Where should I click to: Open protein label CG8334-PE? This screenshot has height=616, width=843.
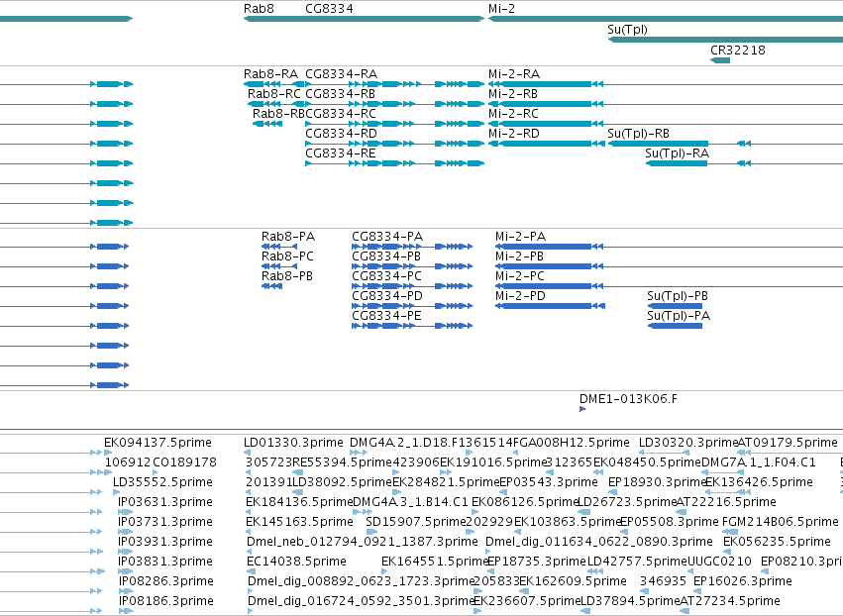click(386, 317)
